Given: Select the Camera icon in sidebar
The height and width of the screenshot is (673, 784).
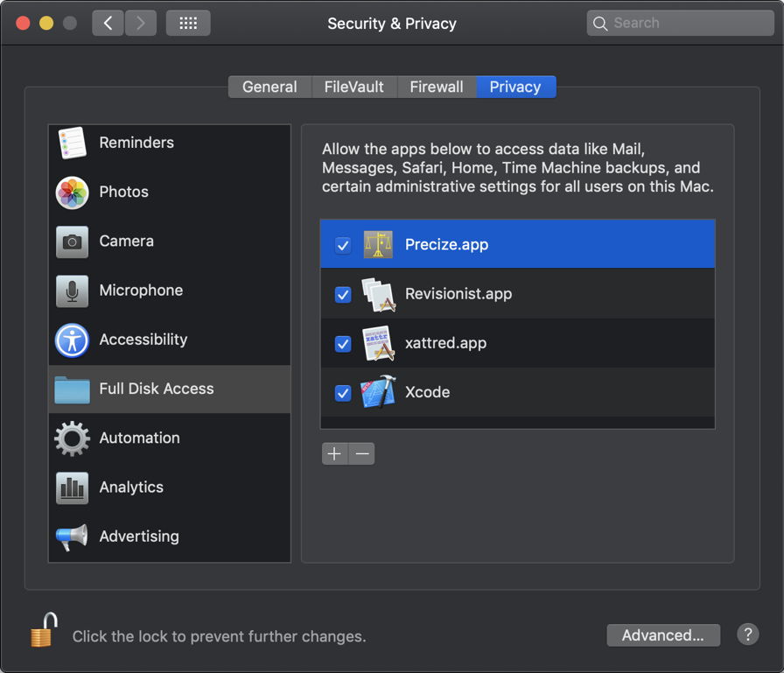Looking at the screenshot, I should pos(72,242).
